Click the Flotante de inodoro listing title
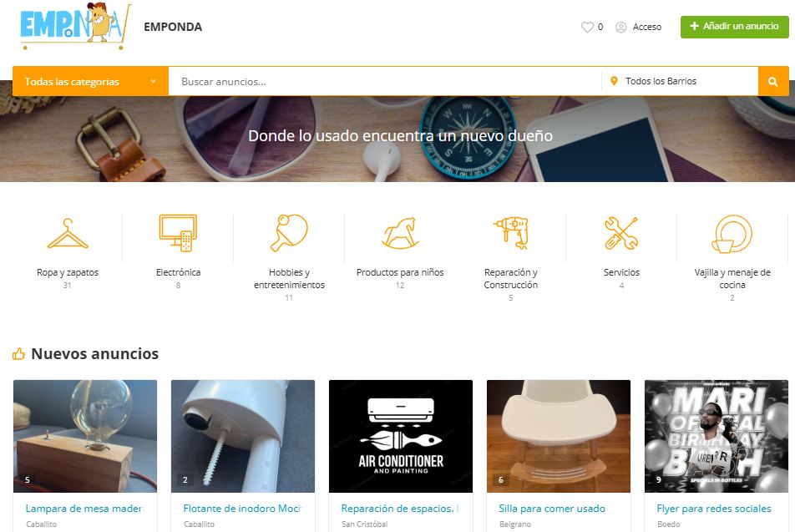Image resolution: width=795 pixels, height=532 pixels. (242, 508)
